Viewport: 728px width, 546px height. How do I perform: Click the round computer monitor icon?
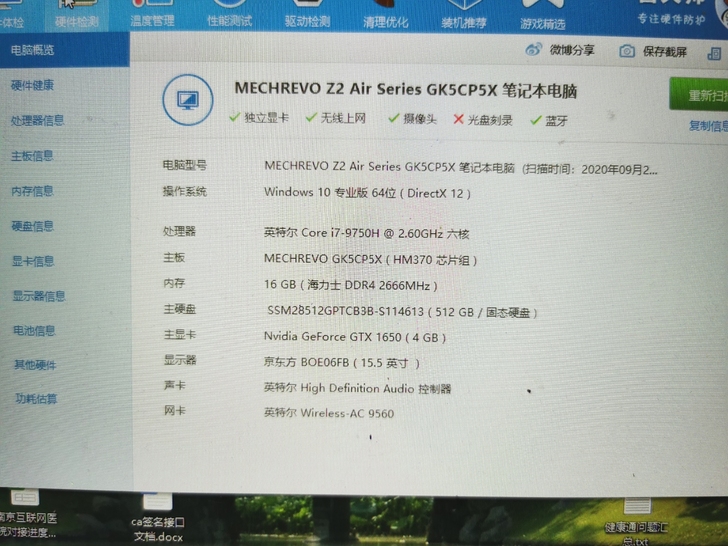pyautogui.click(x=188, y=100)
